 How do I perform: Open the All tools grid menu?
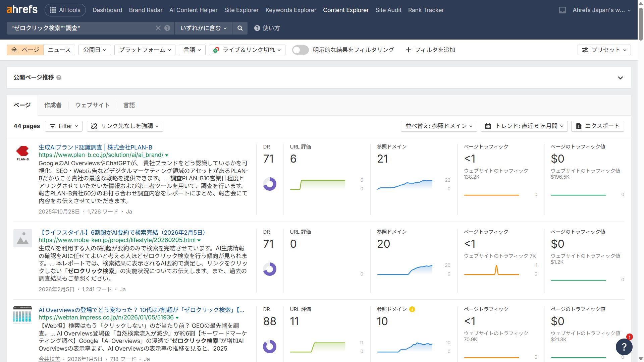[x=65, y=10]
